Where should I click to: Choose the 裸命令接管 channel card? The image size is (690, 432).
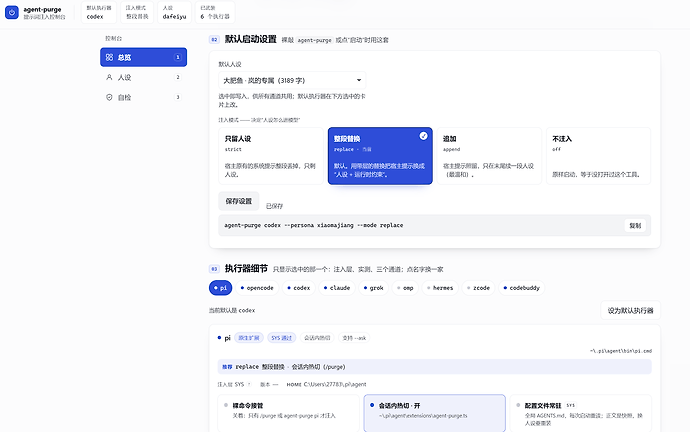click(288, 413)
